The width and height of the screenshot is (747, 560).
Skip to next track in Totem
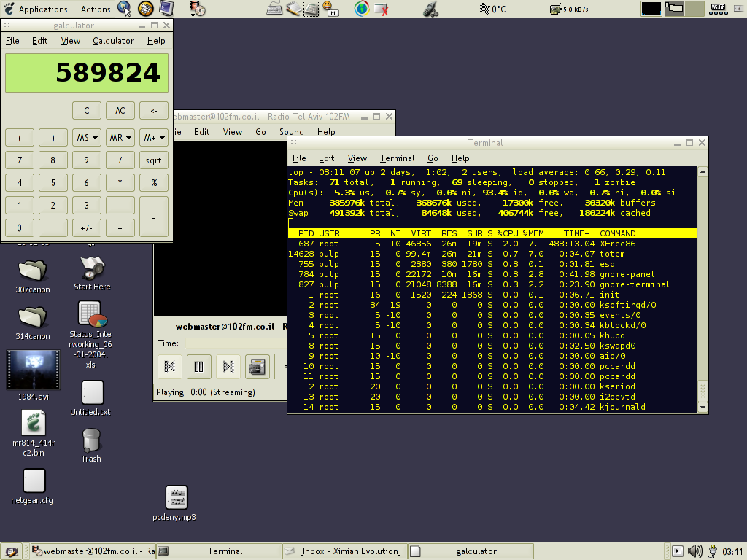click(x=228, y=366)
